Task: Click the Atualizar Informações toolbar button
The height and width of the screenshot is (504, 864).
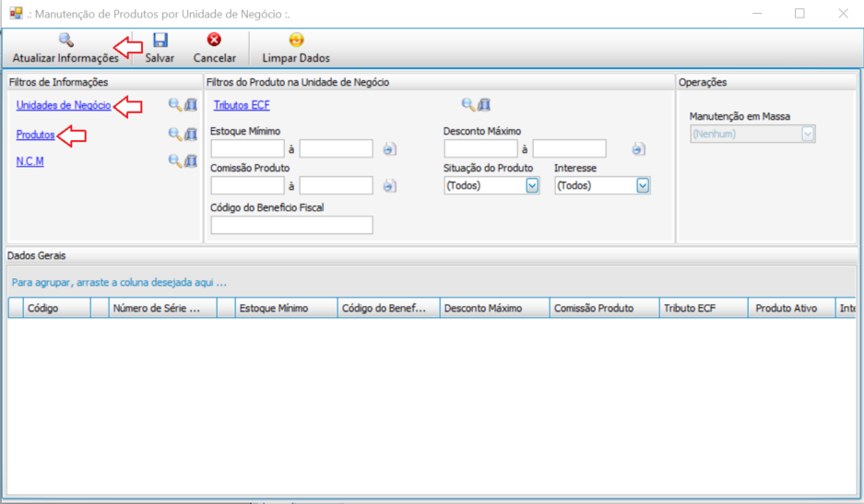Action: click(65, 48)
